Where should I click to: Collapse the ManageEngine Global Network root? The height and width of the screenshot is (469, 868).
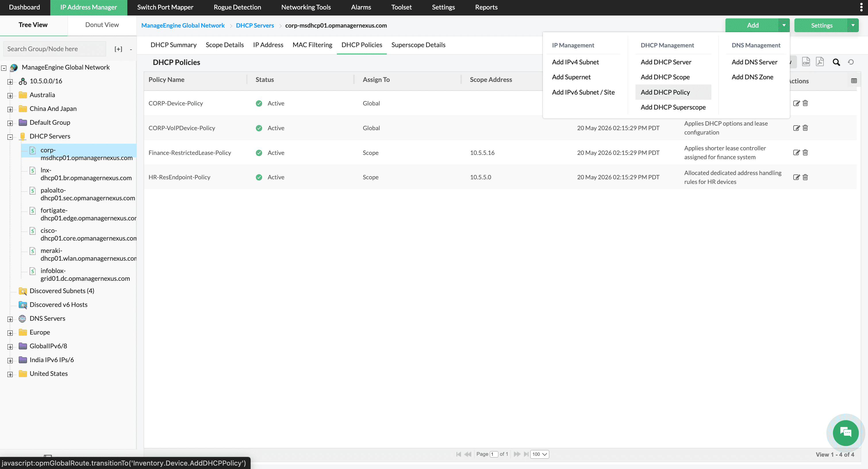pos(4,68)
